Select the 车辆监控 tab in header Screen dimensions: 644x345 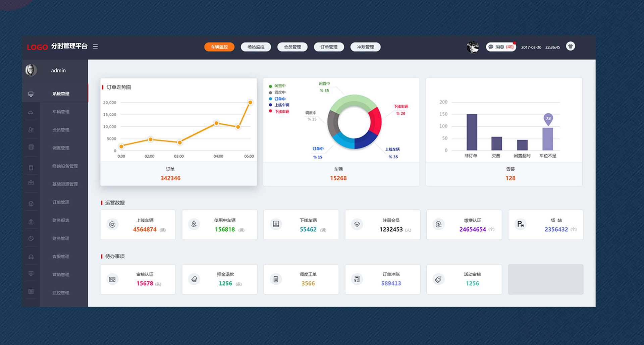[219, 47]
